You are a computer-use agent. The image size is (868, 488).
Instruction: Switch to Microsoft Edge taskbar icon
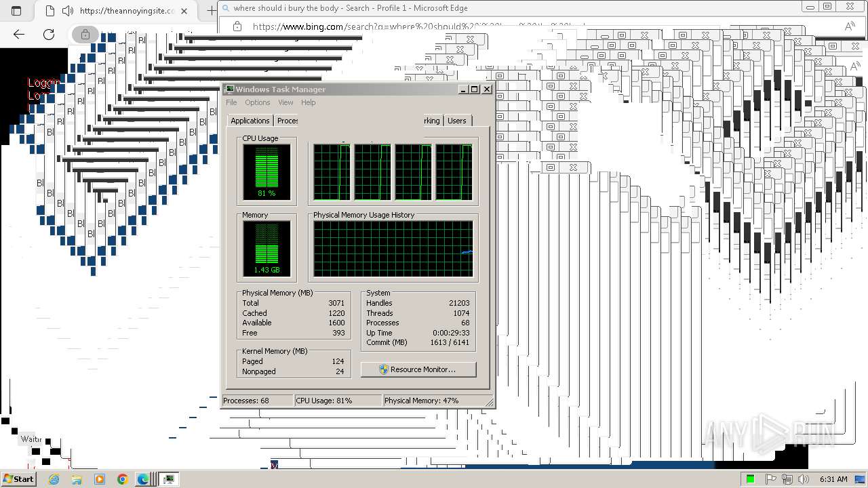click(x=144, y=479)
